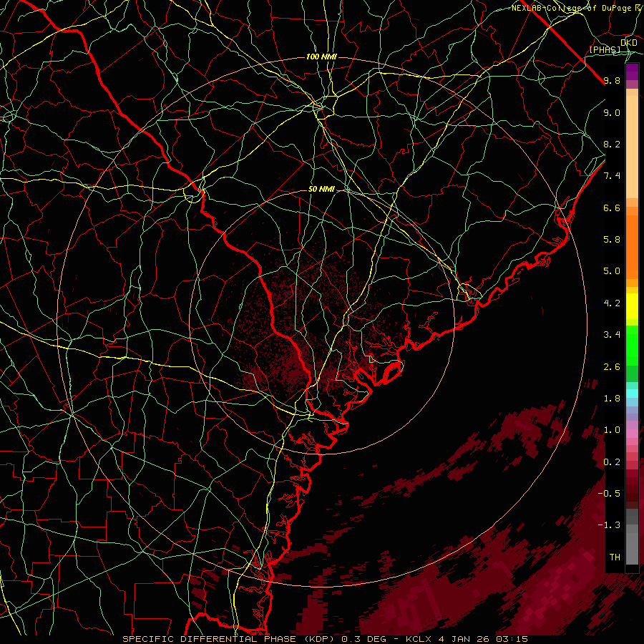Click the 3.4 value on the color scale
The width and height of the screenshot is (644, 644).
(x=612, y=335)
